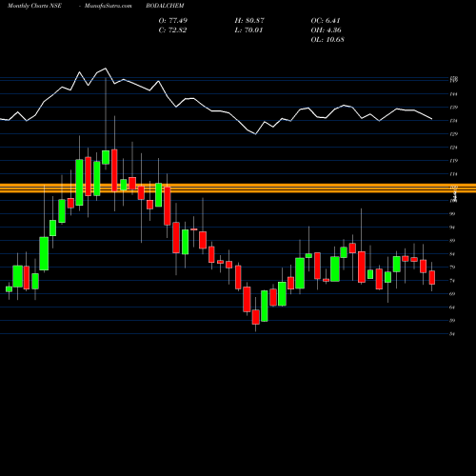The image size is (476, 476).
Task: Click the 74 price axis label
Action: point(452,281)
